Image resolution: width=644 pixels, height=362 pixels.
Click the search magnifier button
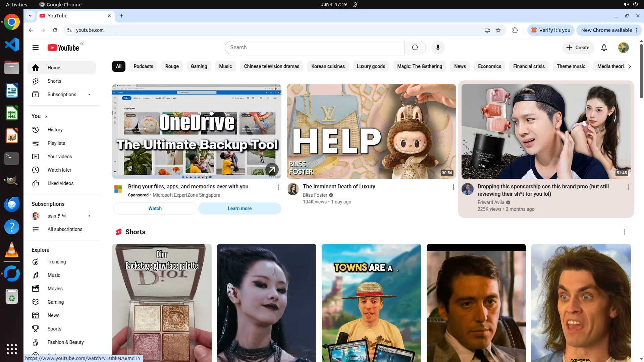(415, 48)
